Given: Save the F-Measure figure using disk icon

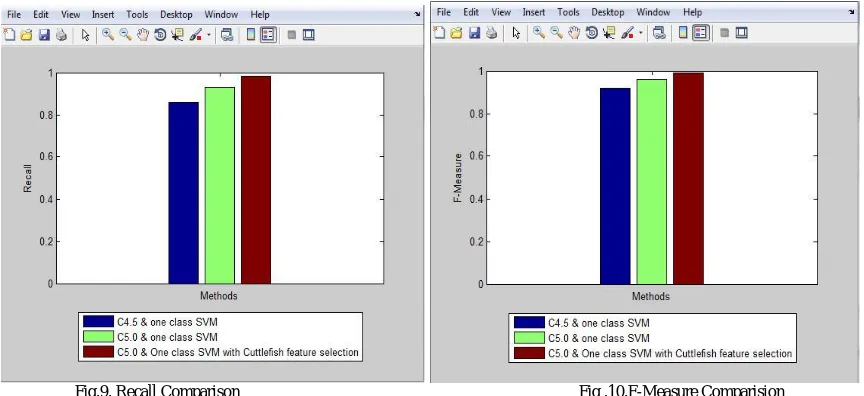Looking at the screenshot, I should [474, 33].
